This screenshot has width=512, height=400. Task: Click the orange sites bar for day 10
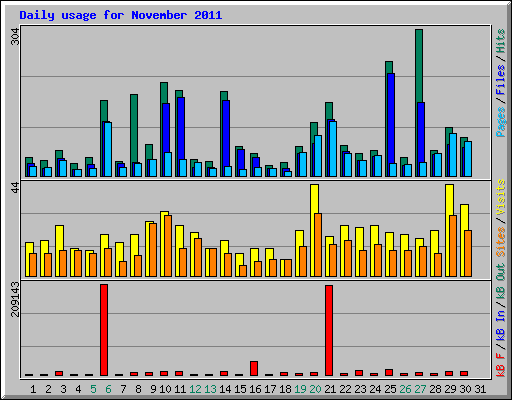(168, 246)
